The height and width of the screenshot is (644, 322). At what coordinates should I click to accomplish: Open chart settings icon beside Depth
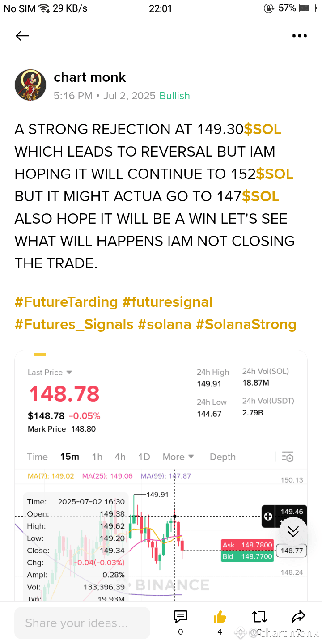pyautogui.click(x=288, y=457)
